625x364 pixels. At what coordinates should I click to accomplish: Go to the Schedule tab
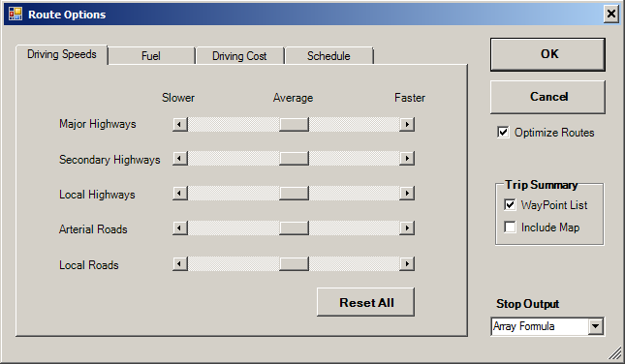tap(328, 56)
